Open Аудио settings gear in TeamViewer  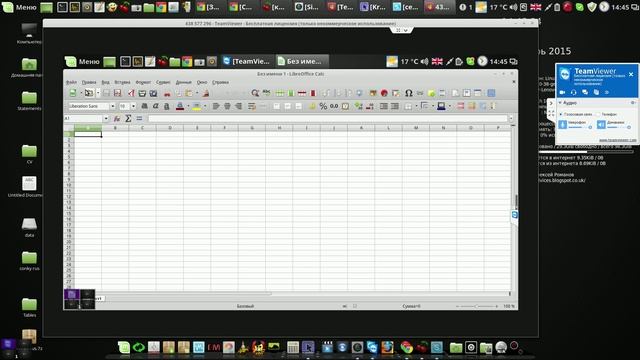(632, 102)
